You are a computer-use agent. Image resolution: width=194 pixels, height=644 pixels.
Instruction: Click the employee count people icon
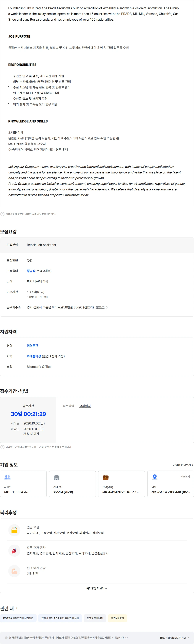7,477
